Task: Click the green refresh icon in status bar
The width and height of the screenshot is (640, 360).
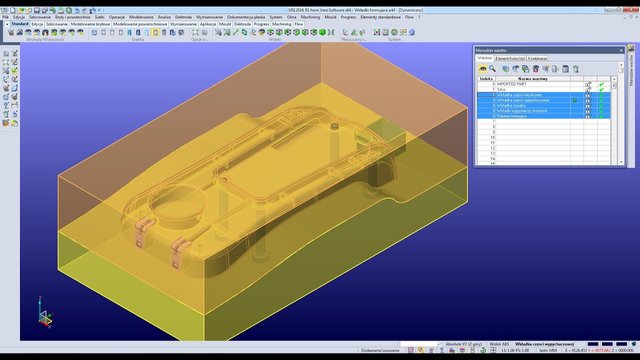Action: (483, 350)
